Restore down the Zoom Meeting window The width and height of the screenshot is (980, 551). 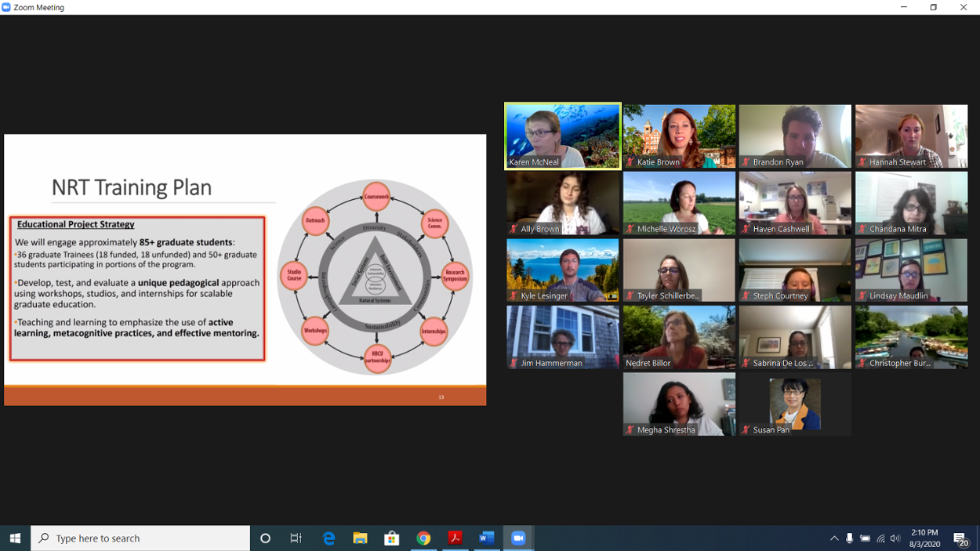pyautogui.click(x=933, y=7)
